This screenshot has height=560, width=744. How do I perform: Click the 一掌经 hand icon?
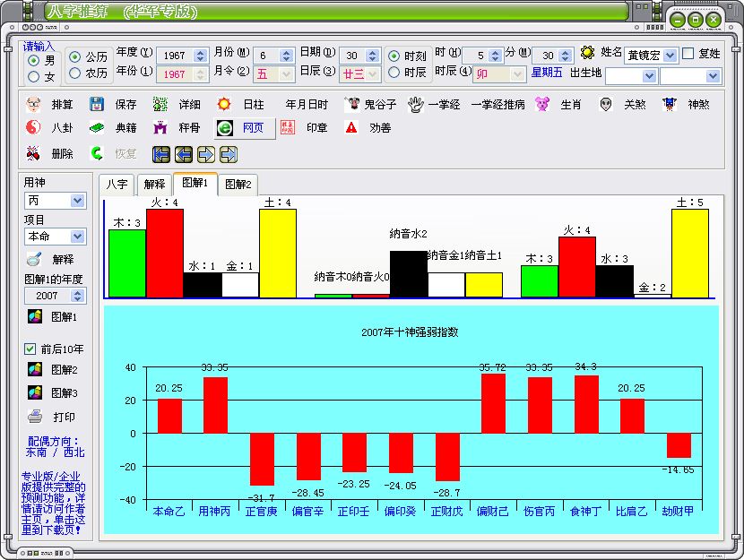click(x=415, y=104)
